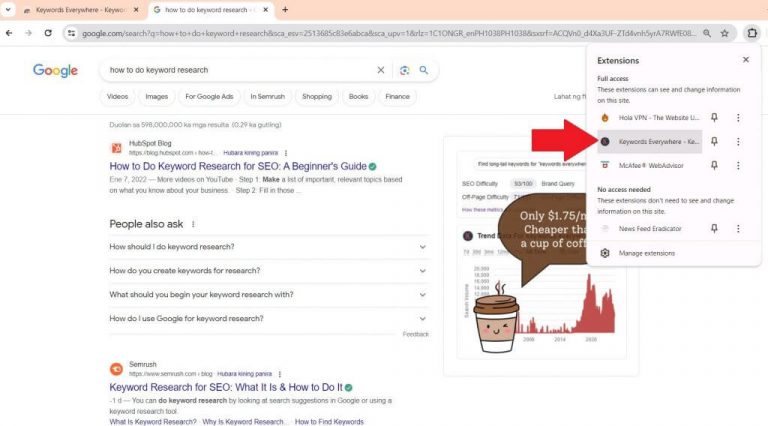Open the People also ask three-dot menu
This screenshot has height=426, width=768.
pos(193,224)
